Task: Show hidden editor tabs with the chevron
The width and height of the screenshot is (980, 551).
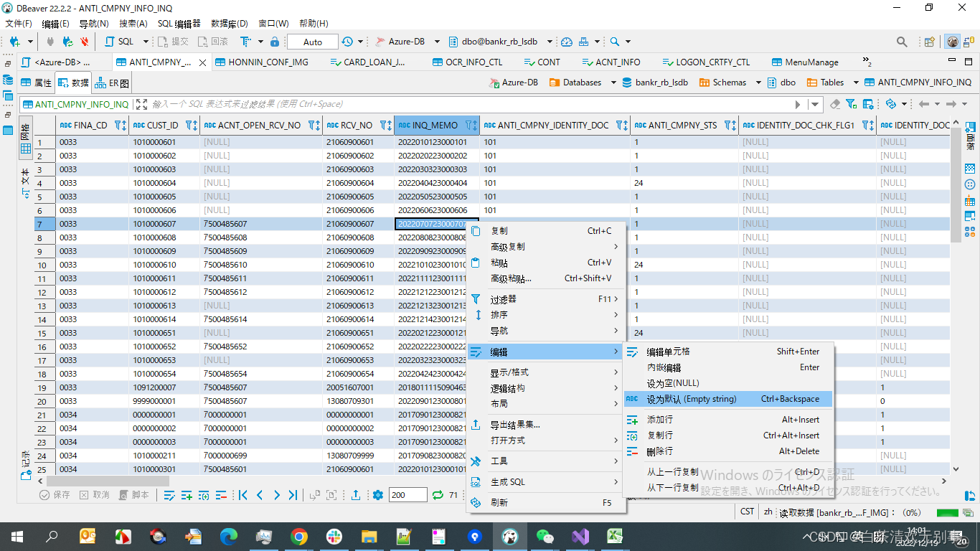Action: (x=867, y=62)
